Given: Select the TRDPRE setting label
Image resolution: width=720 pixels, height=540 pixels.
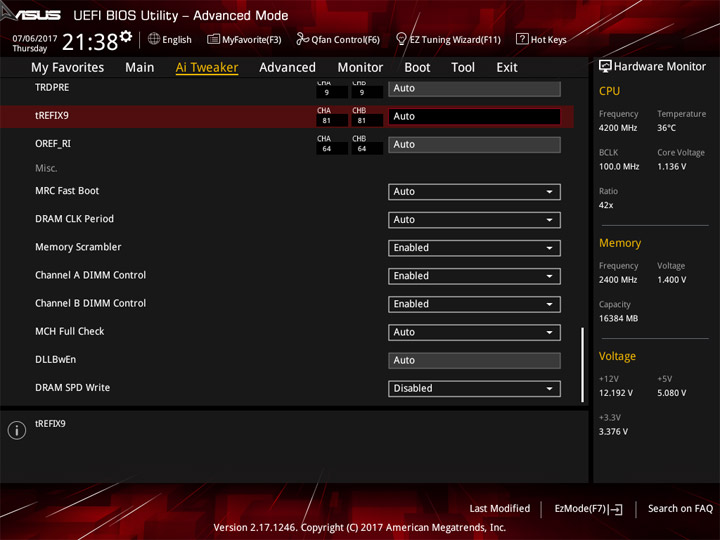Looking at the screenshot, I should click(52, 87).
